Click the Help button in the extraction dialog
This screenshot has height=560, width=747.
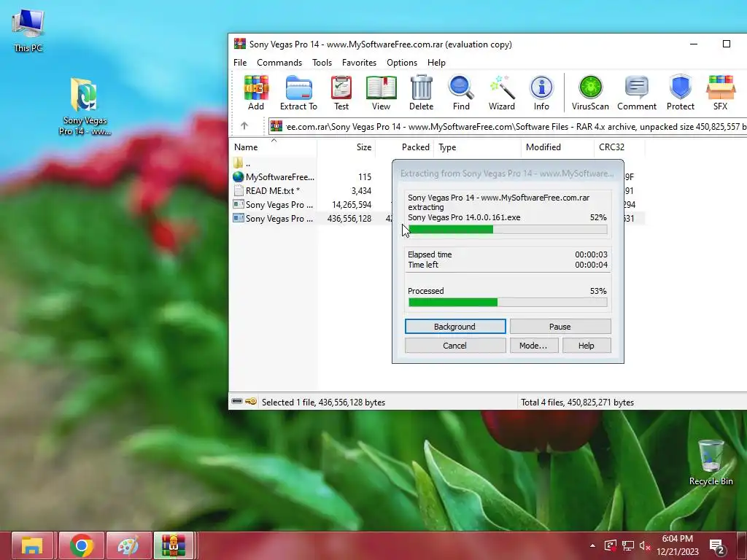(587, 346)
